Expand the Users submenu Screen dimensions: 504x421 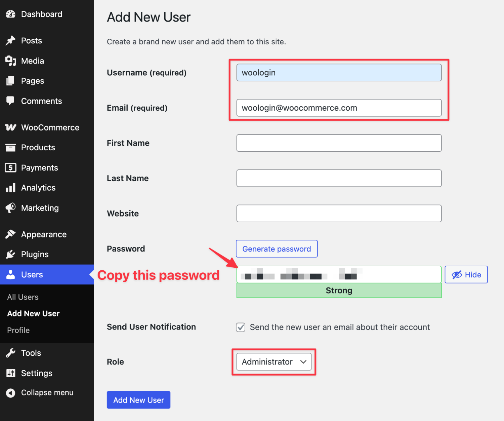pyautogui.click(x=32, y=274)
